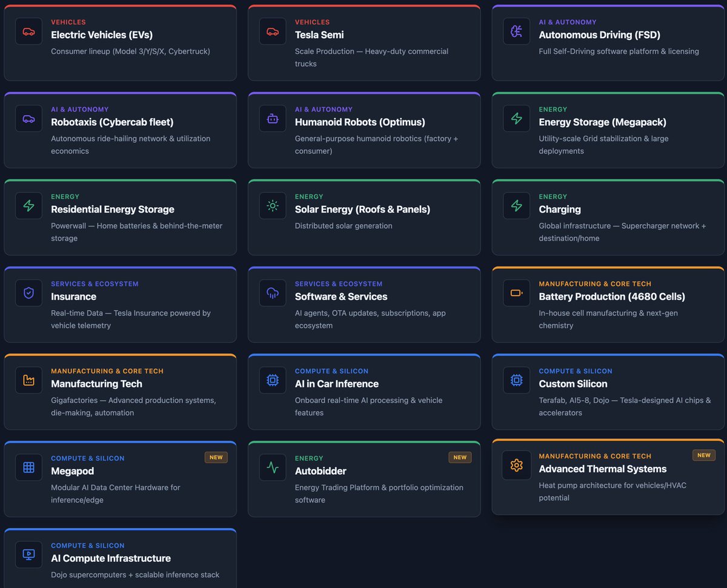This screenshot has height=588, width=727.
Task: Click the NEW badge on Advanced Thermal Systems card
Action: (x=704, y=455)
